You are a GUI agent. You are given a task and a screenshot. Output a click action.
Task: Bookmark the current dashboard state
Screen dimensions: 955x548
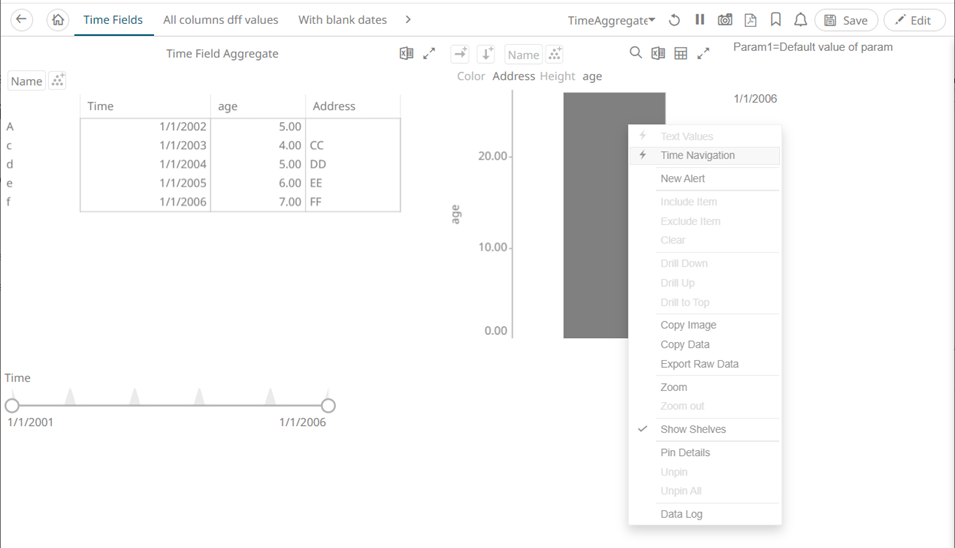pyautogui.click(x=775, y=20)
